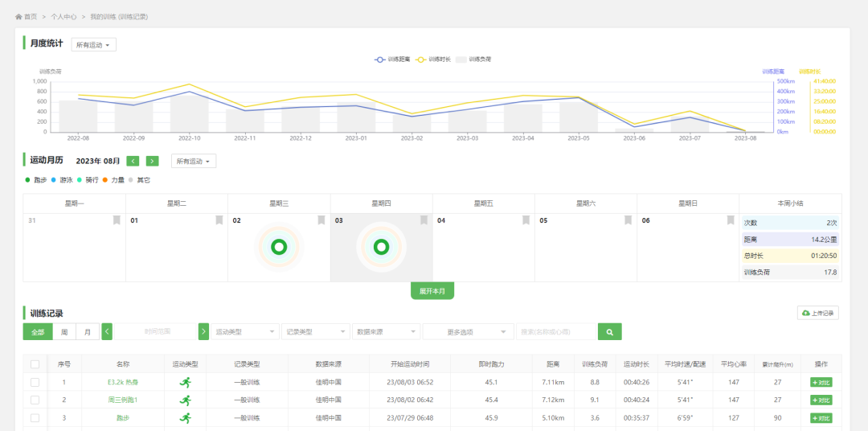Click the 14.2公里 weekly distance value
868x431 pixels.
[825, 240]
